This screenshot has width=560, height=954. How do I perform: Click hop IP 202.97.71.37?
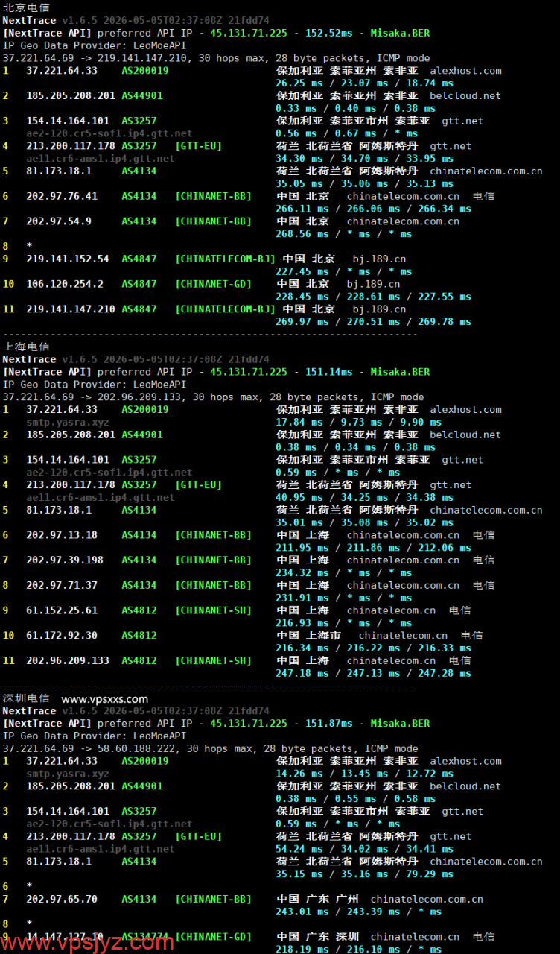tap(62, 585)
